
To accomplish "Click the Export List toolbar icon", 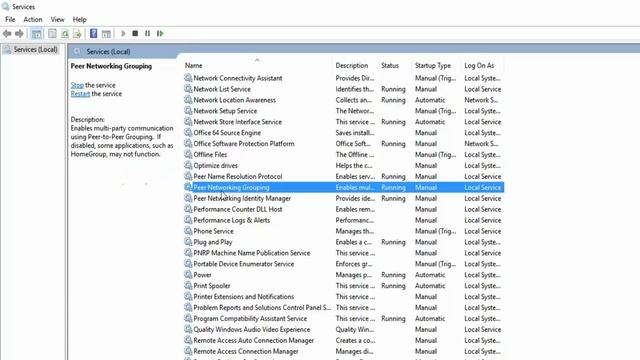I will pos(77,33).
